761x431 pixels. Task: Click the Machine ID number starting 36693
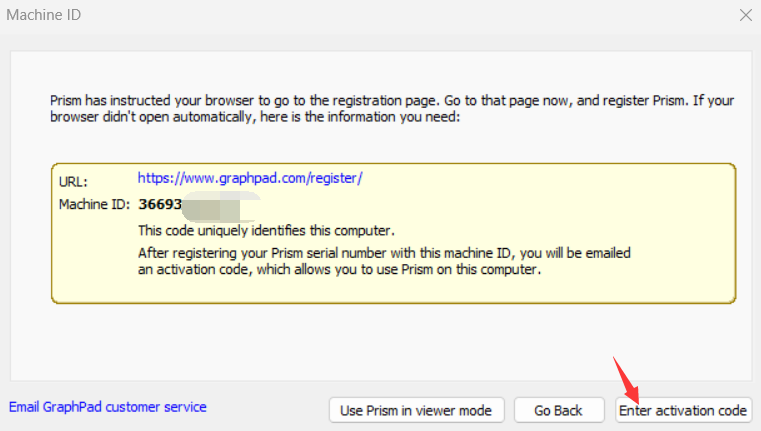(159, 205)
